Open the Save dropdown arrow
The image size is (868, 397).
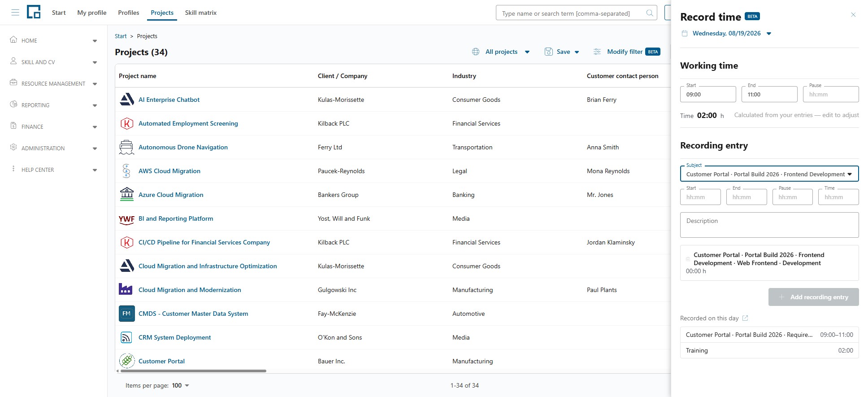click(x=577, y=52)
